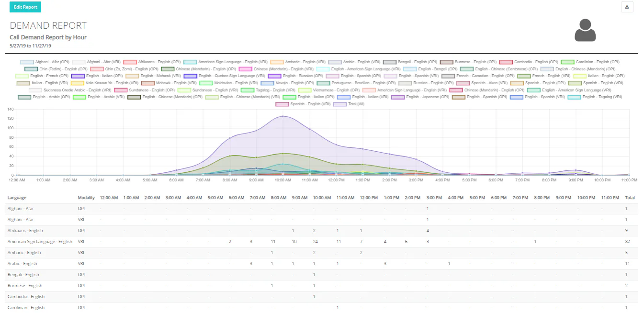Image resolution: width=644 pixels, height=313 pixels.
Task: Click the Edit Report button
Action: click(25, 7)
